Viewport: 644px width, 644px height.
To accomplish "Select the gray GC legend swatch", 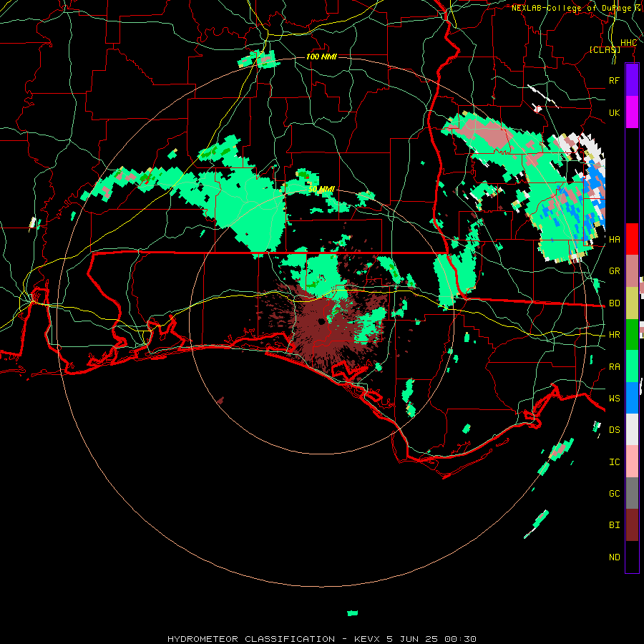I will pyautogui.click(x=632, y=493).
